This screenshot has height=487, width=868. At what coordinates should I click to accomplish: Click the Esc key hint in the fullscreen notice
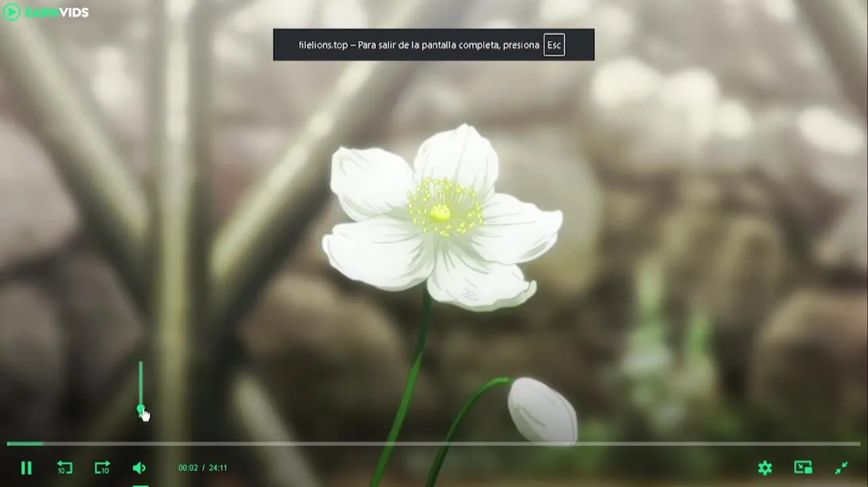click(554, 45)
